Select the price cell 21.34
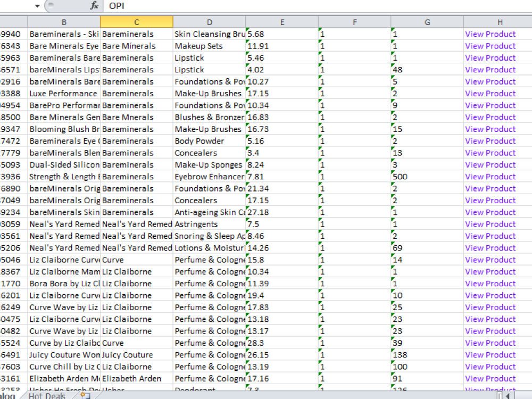Viewport: 532px width, 399px height. click(282, 188)
